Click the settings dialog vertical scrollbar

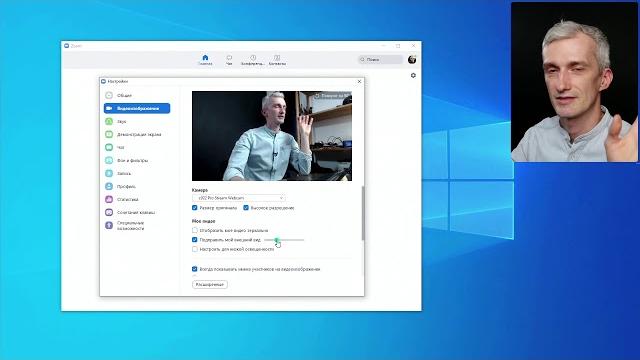363,213
